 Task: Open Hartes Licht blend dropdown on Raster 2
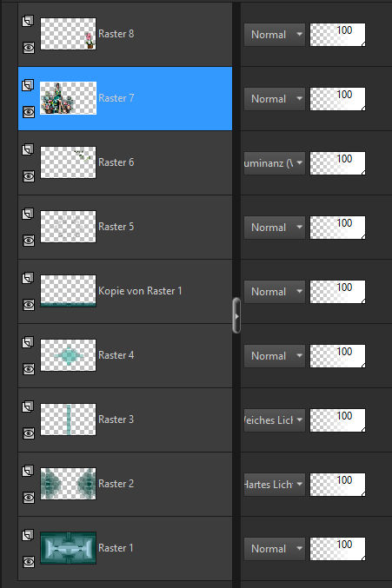(274, 484)
